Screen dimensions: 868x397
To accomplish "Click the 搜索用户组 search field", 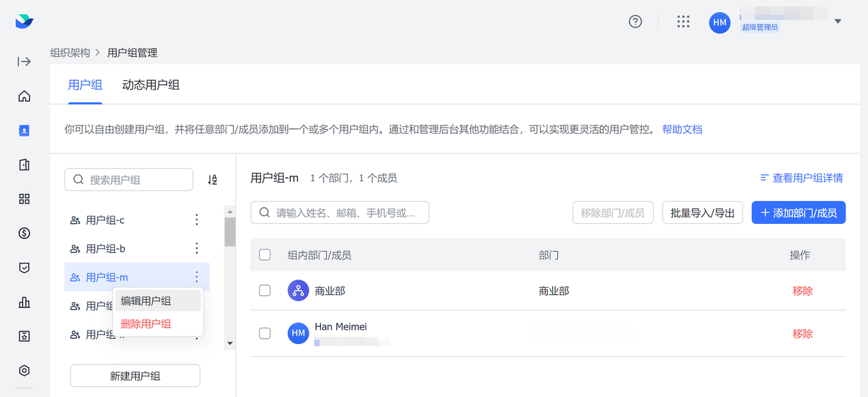I will click(x=129, y=180).
